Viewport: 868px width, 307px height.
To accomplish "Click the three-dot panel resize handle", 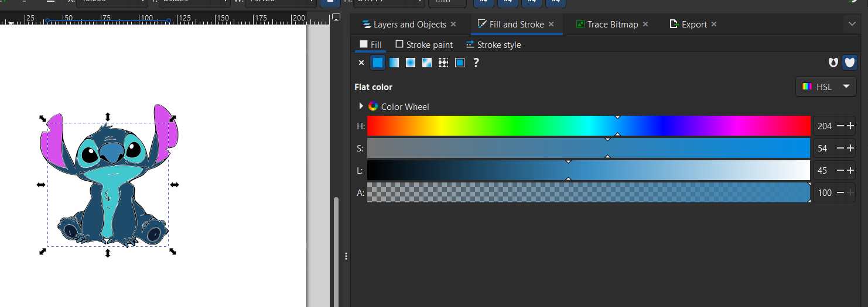I will click(x=346, y=256).
